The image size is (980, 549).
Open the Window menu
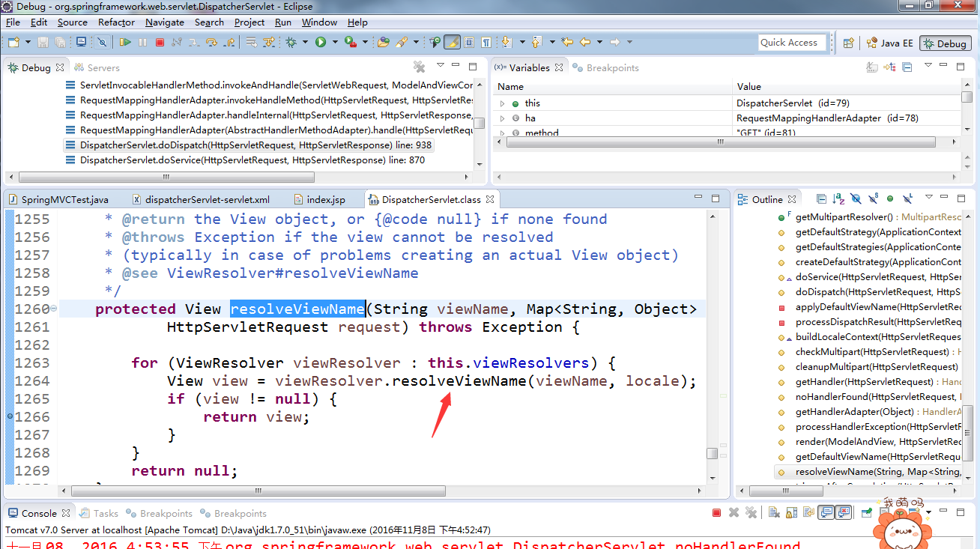click(319, 22)
